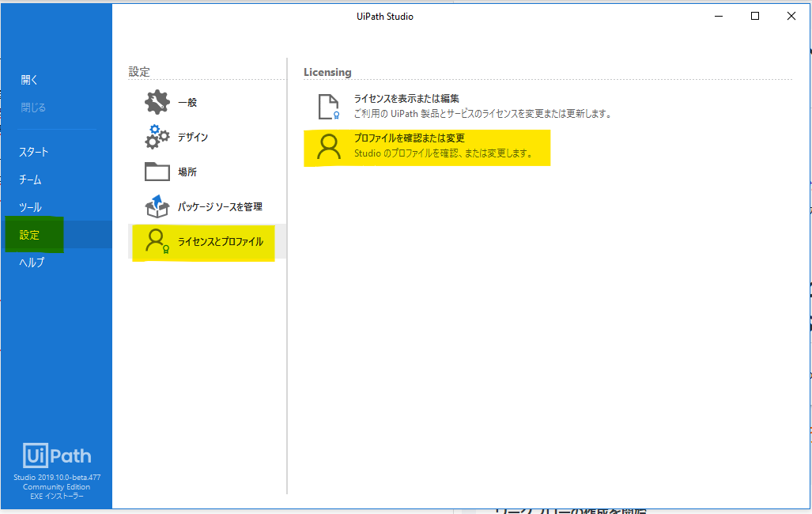Open ライセンスを表示または編集

411,101
